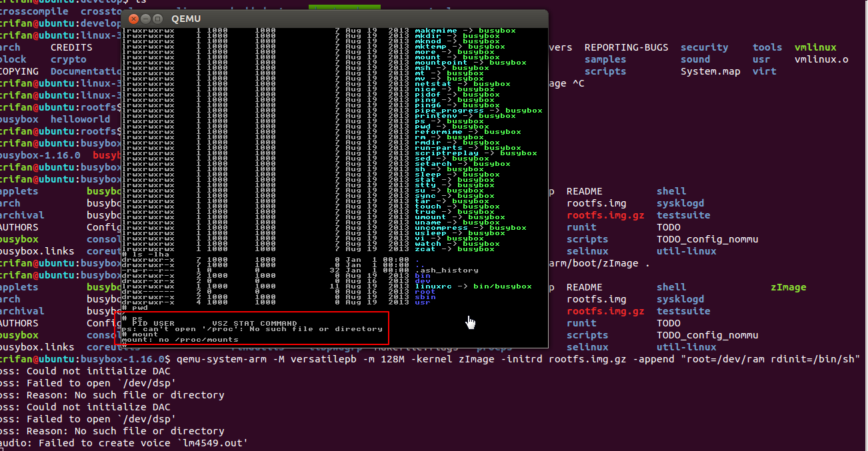
Task: Click the '# ls -lha' command in QEMU
Action: [x=147, y=254]
